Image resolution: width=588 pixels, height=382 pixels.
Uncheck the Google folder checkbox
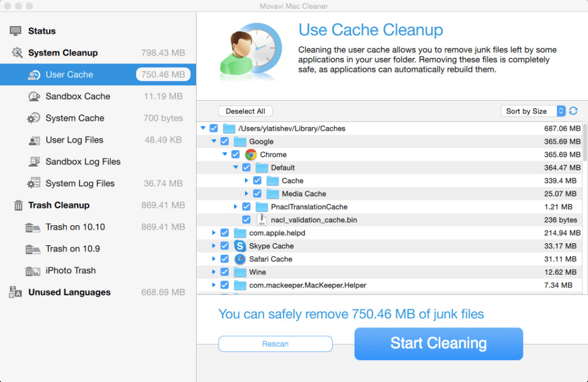click(x=225, y=141)
